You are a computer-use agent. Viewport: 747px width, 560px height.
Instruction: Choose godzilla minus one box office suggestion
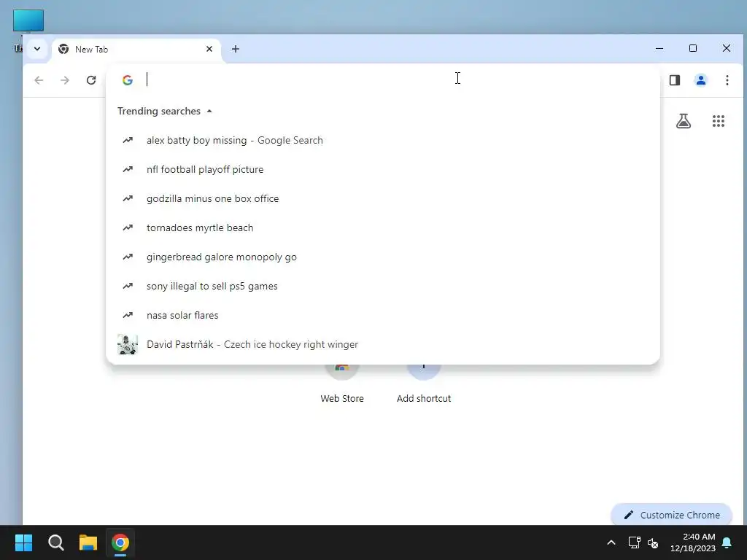382,198
